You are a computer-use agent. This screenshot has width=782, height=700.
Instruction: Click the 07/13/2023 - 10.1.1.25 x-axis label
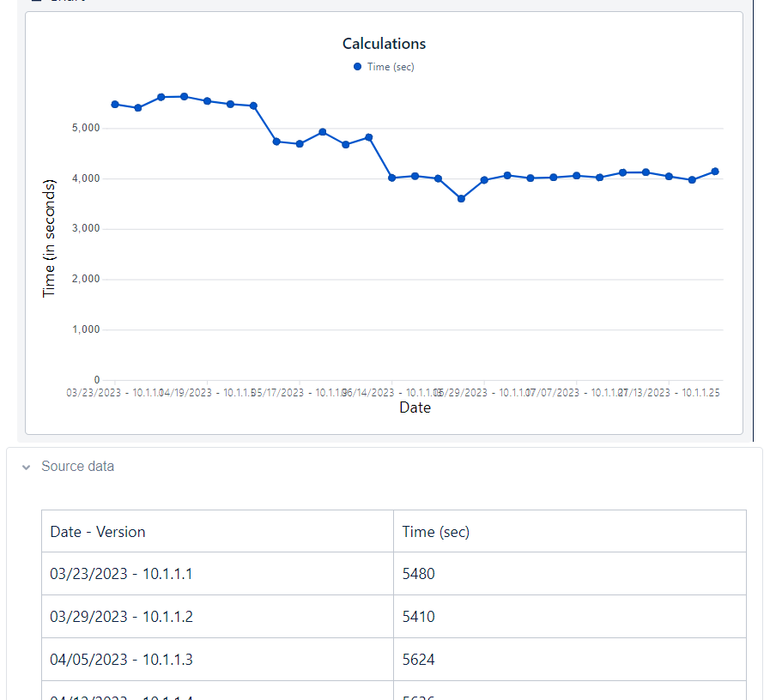point(669,393)
